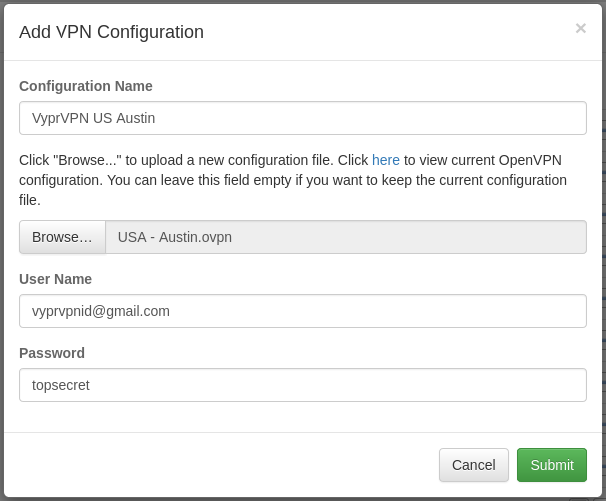Click the 'Add VPN Configuration' dialog title
This screenshot has width=606, height=501.
tap(111, 32)
